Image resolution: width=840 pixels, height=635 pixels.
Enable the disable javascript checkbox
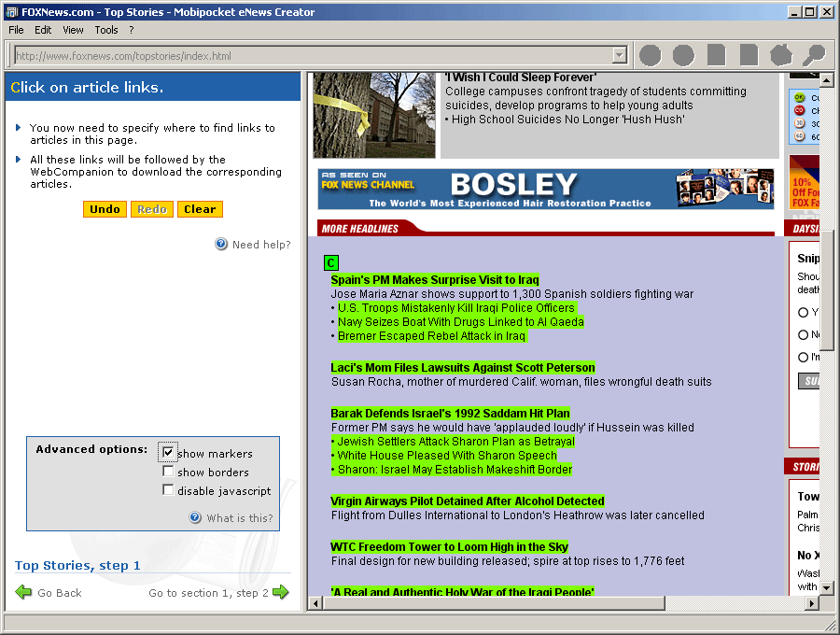tap(168, 489)
